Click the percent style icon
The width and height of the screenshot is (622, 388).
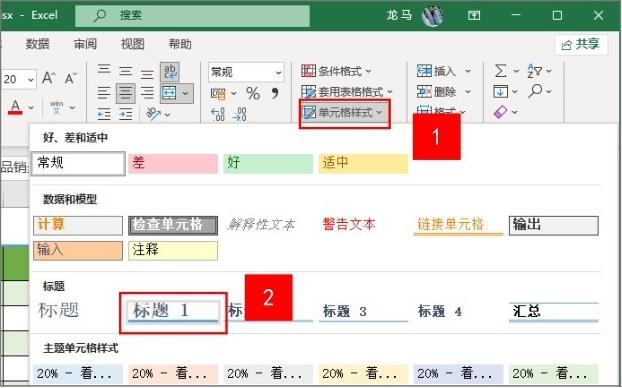pos(253,94)
